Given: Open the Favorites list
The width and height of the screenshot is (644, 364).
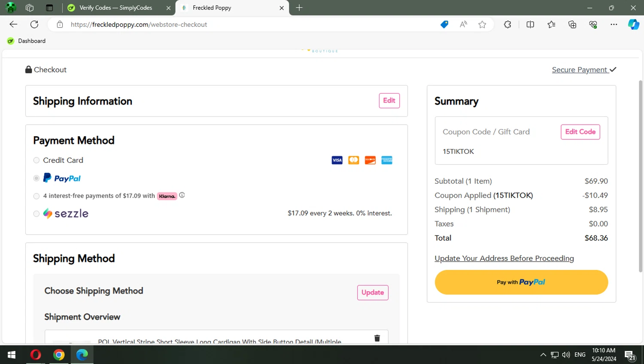Looking at the screenshot, I should (x=551, y=24).
